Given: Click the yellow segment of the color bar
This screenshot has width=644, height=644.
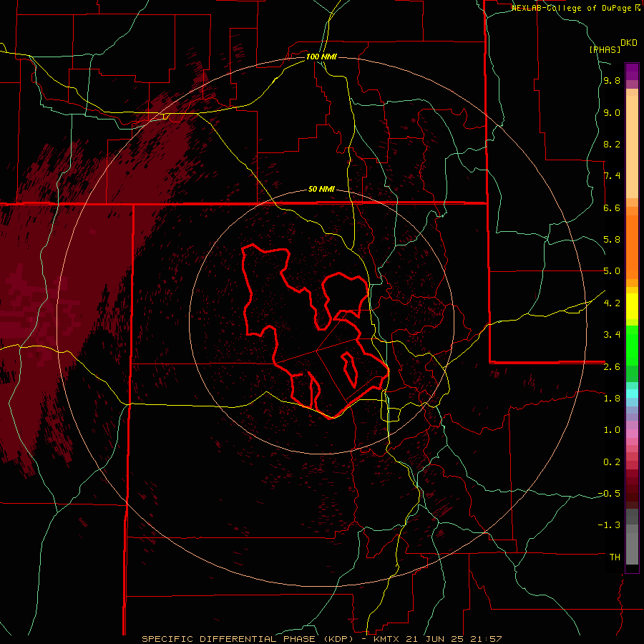Looking at the screenshot, I should click(x=632, y=306).
